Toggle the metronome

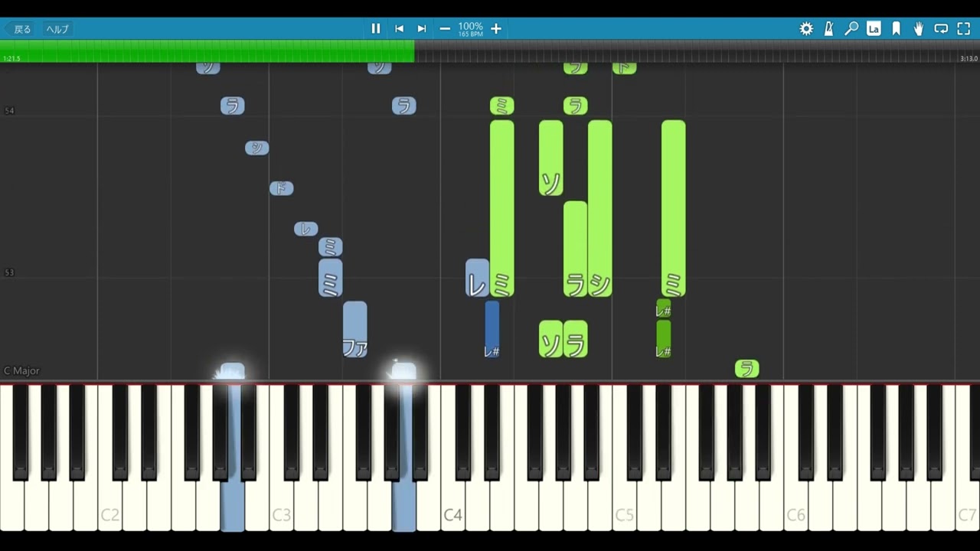click(828, 28)
